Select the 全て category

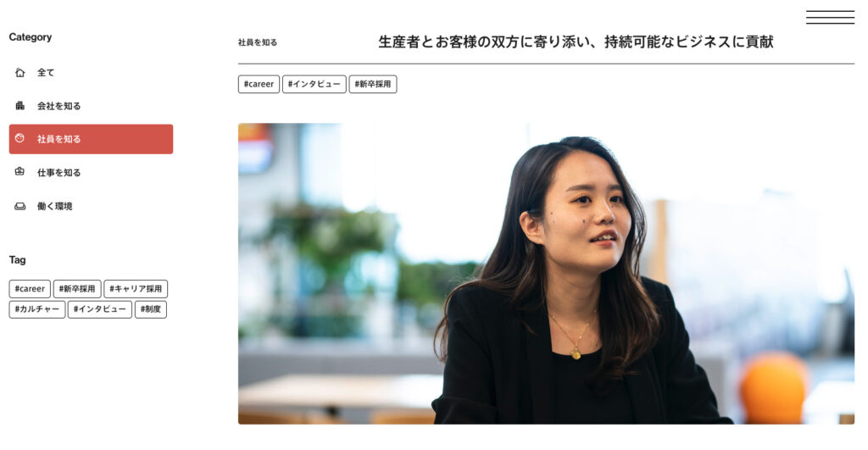[x=91, y=73]
